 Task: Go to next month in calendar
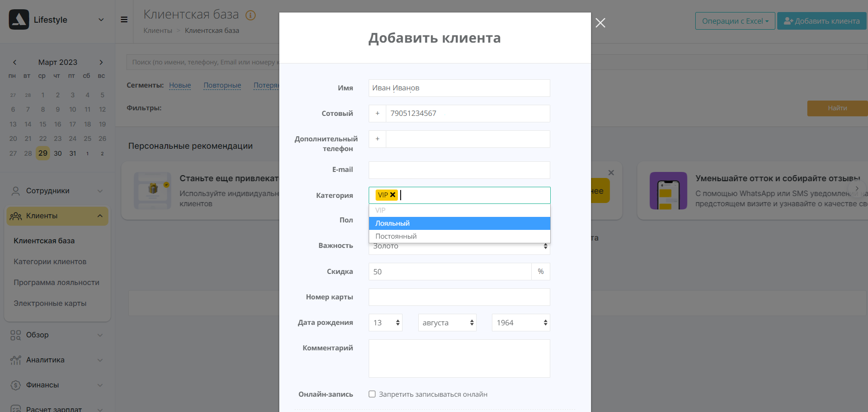point(101,62)
